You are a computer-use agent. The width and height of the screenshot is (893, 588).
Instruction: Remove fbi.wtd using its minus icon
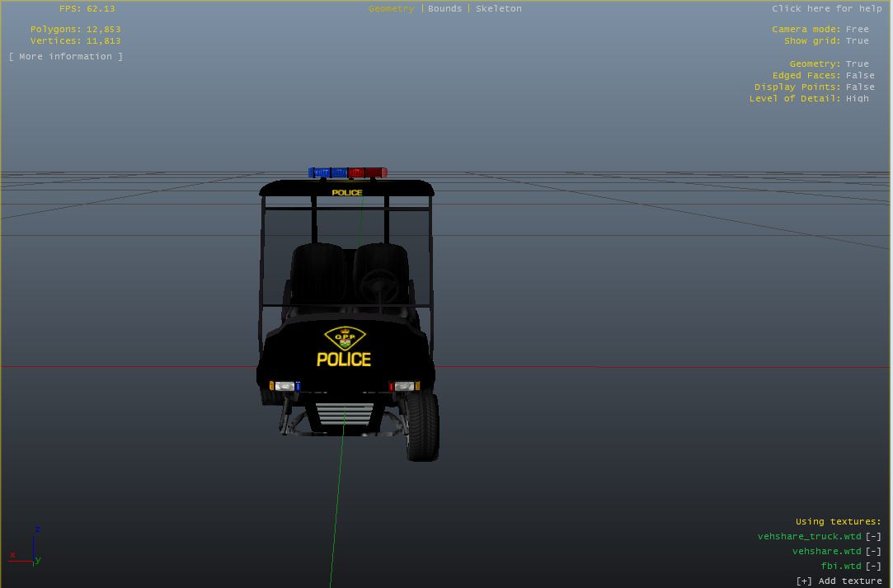tap(872, 566)
